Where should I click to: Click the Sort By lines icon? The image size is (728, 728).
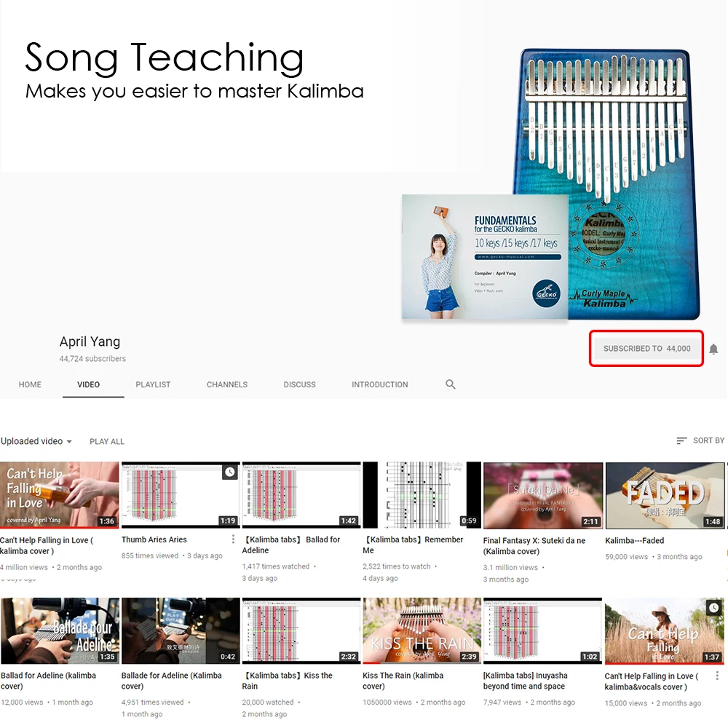tap(681, 440)
